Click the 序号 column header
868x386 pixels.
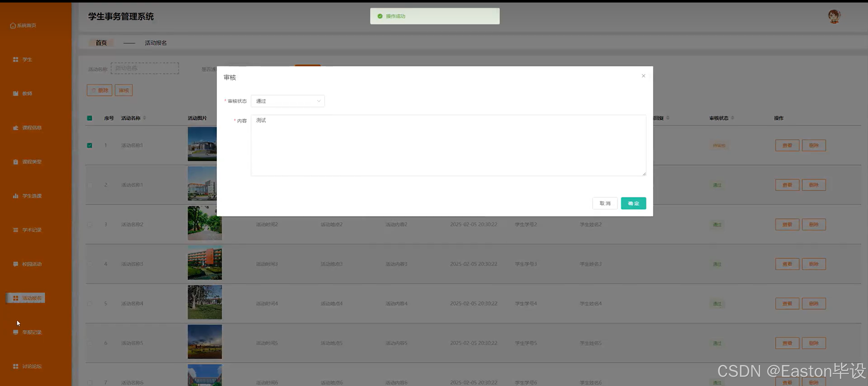tap(109, 118)
